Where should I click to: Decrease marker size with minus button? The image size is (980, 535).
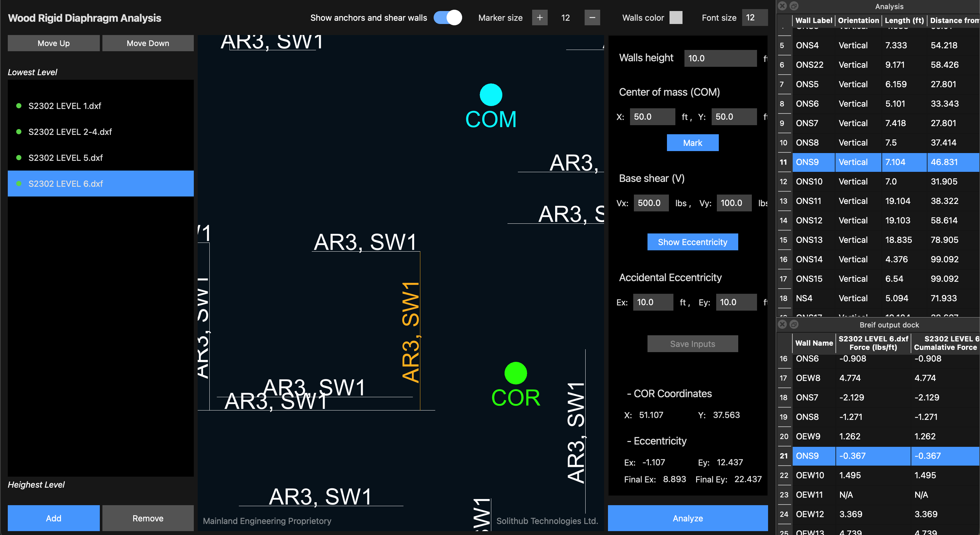coord(592,18)
